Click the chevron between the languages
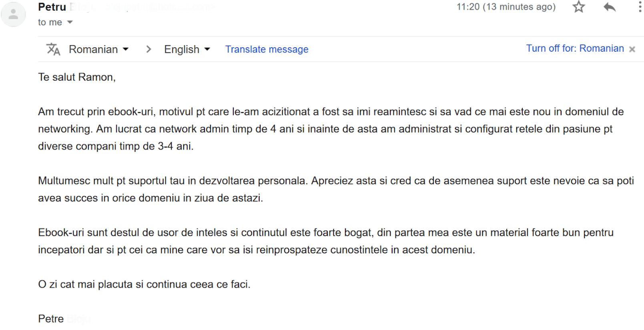Screen dimensions: 644x330 148,49
